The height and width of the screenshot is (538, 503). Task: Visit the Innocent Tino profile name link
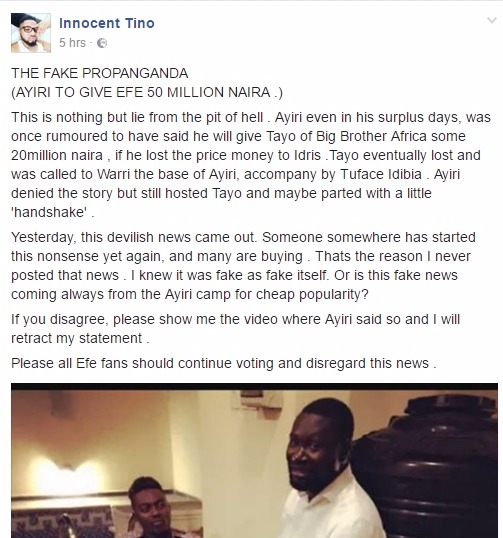[107, 23]
